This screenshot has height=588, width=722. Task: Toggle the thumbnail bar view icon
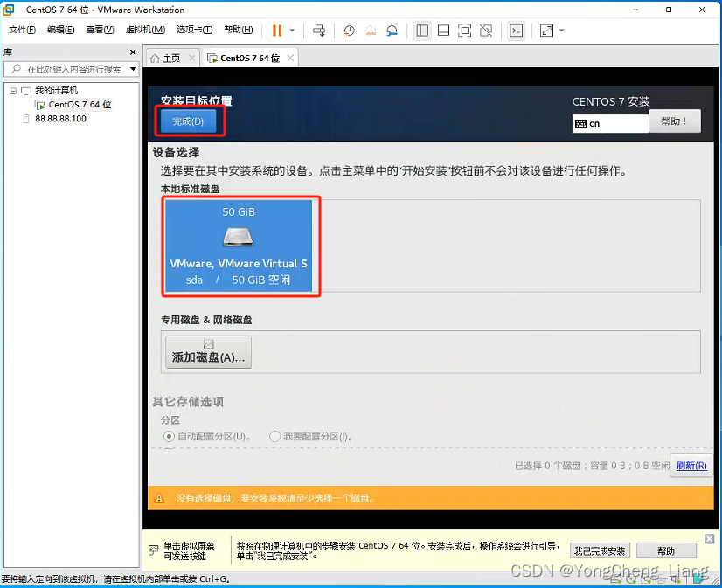point(443,31)
